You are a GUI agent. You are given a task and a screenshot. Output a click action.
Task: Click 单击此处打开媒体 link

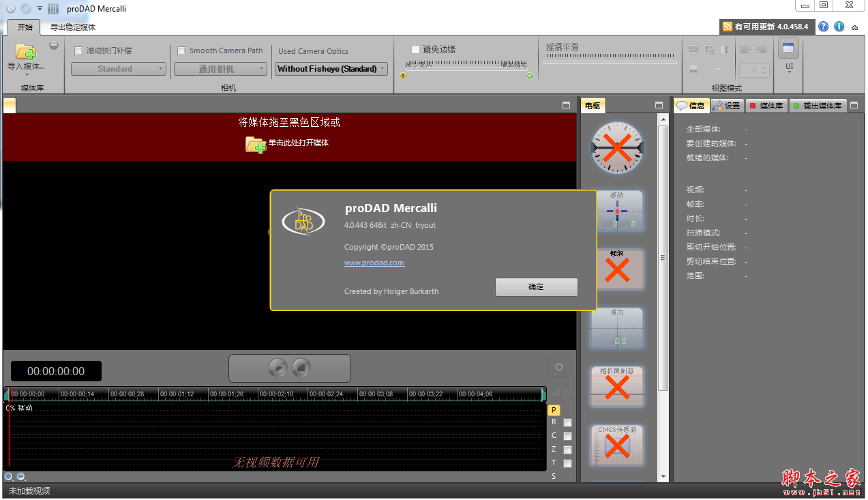tap(299, 143)
